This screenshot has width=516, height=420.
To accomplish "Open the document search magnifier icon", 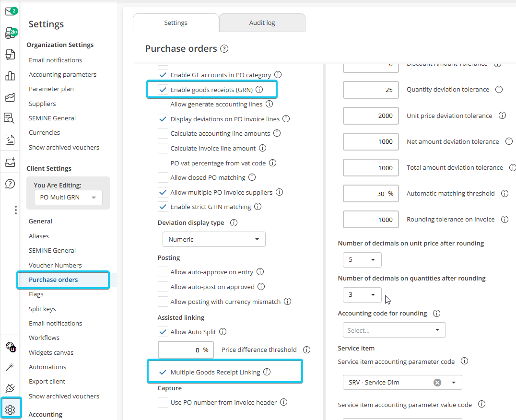I will pyautogui.click(x=9, y=118).
